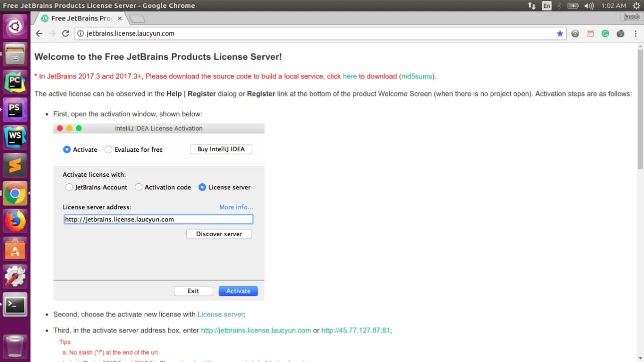Click the blue bookmark star in address bar
644x362 pixels.
coord(560,33)
